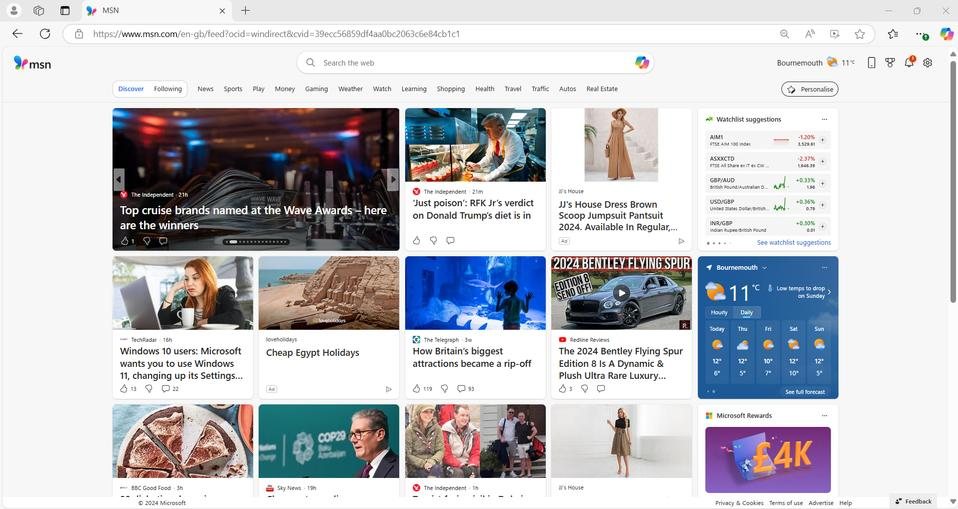Open the notifications bell
The image size is (958, 509).
coord(909,62)
